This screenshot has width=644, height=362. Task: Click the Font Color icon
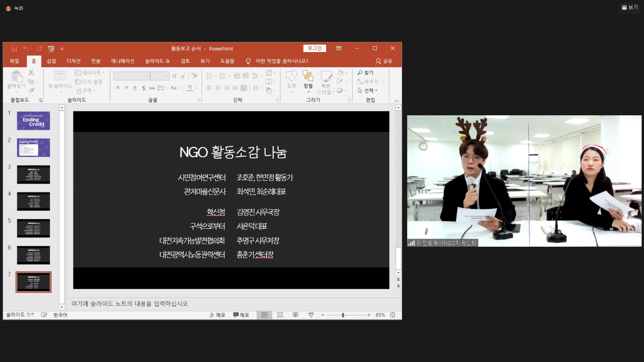click(190, 88)
